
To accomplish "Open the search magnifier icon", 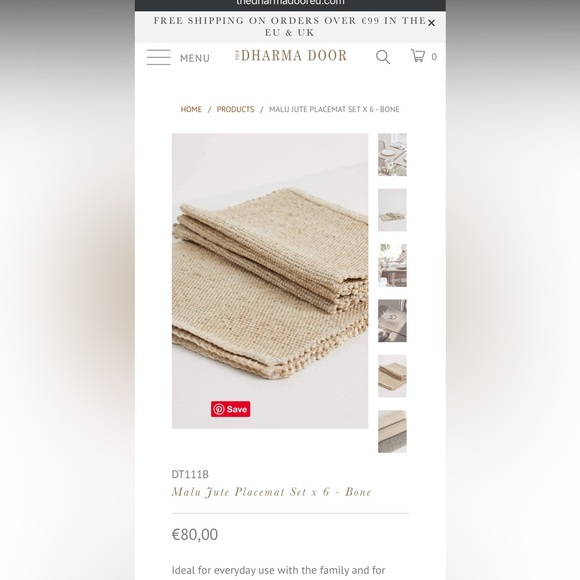I will (383, 57).
